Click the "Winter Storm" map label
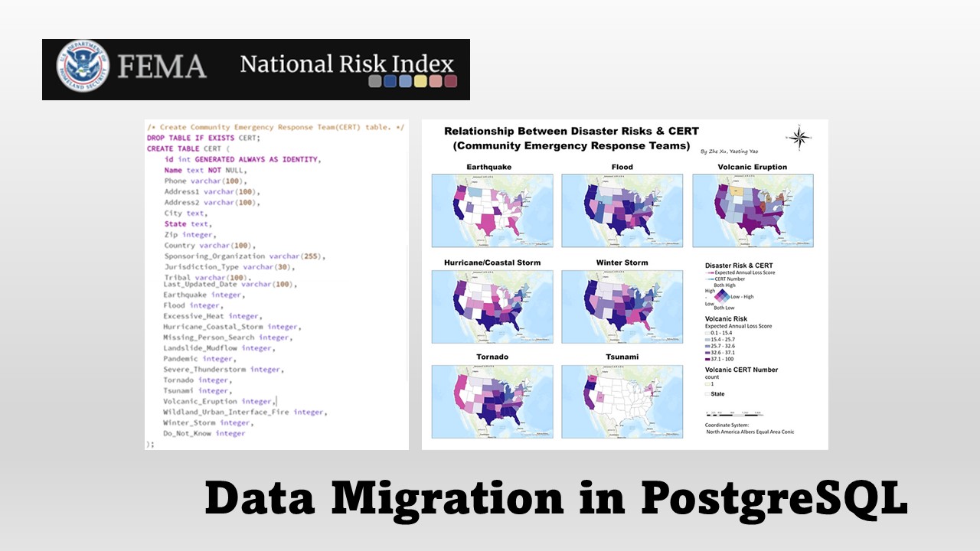Image resolution: width=980 pixels, height=551 pixels. coord(622,262)
